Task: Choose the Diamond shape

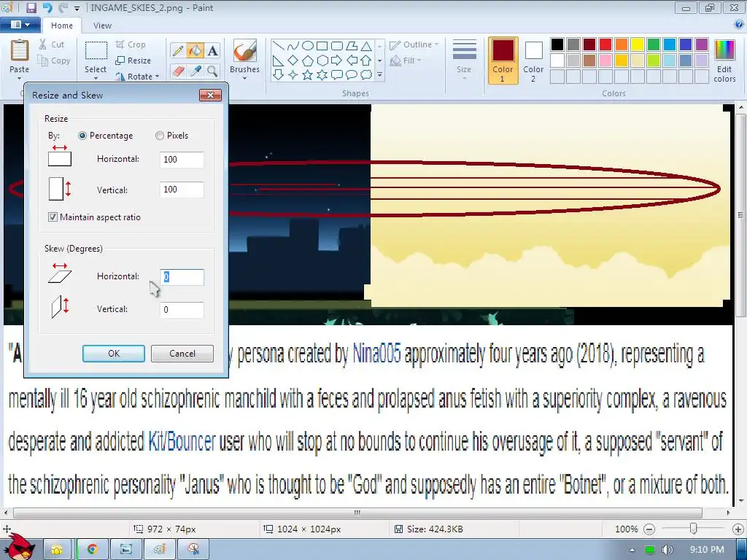Action: pos(293,61)
